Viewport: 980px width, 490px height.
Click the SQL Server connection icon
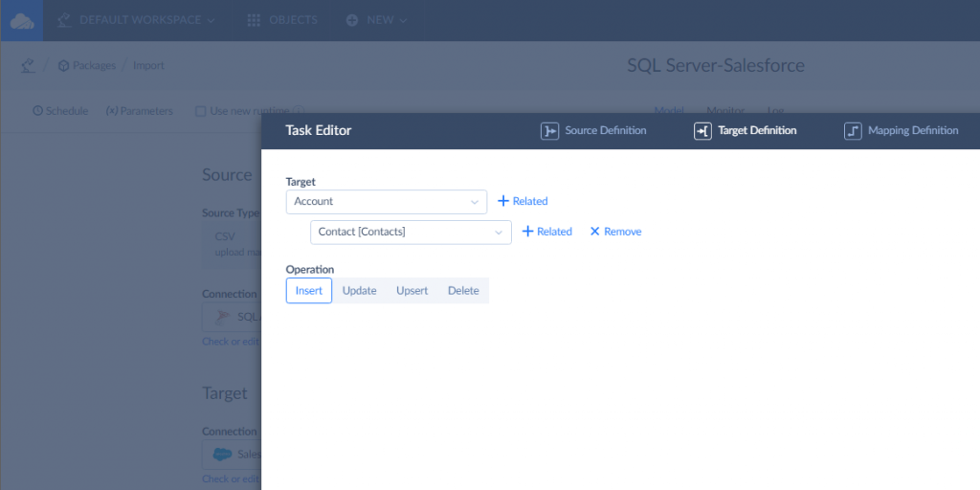click(222, 317)
